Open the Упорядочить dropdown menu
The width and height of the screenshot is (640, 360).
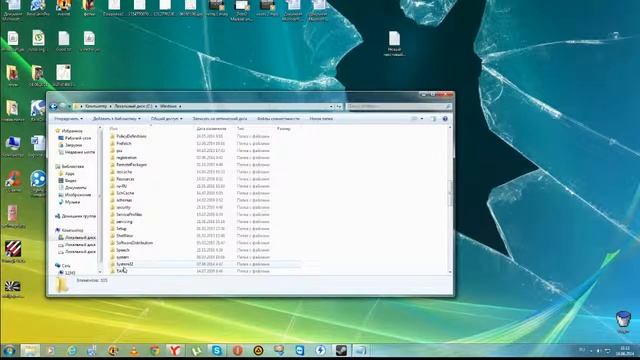click(x=69, y=119)
